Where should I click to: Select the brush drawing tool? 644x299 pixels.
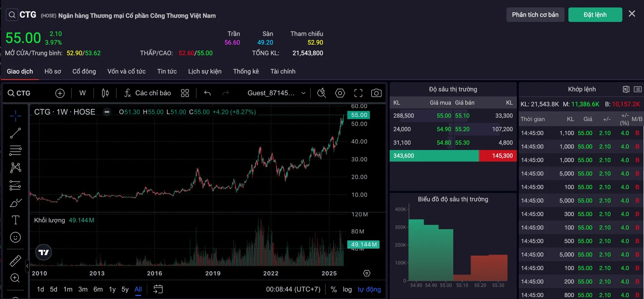(x=15, y=203)
